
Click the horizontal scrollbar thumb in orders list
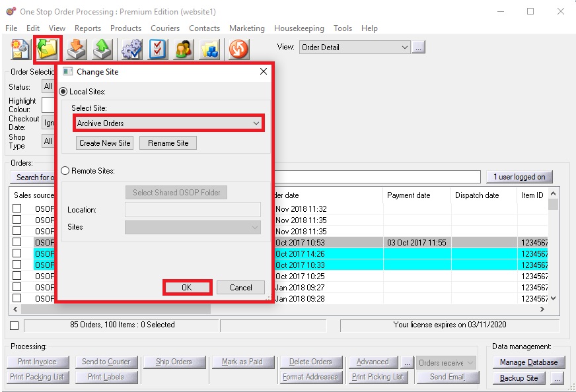116,309
